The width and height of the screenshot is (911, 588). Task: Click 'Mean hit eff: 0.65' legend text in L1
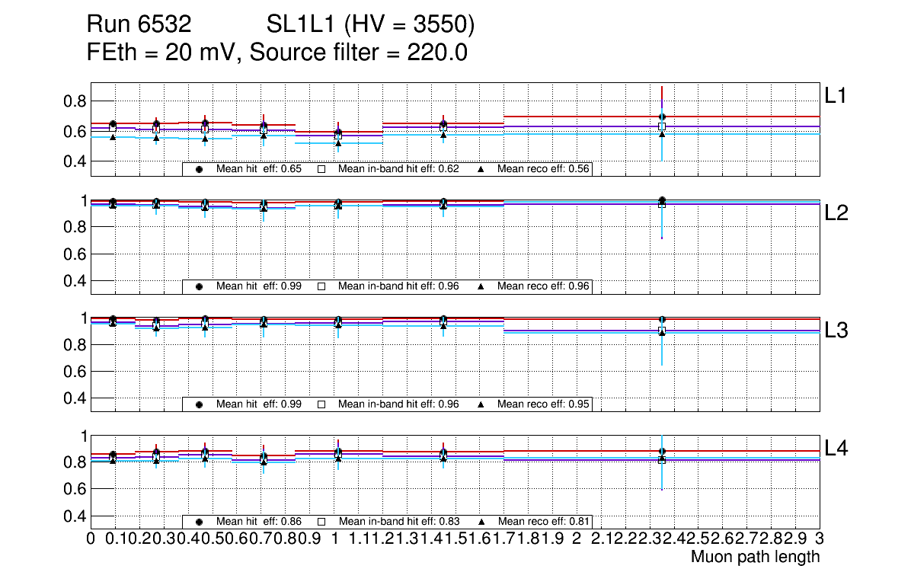(259, 169)
